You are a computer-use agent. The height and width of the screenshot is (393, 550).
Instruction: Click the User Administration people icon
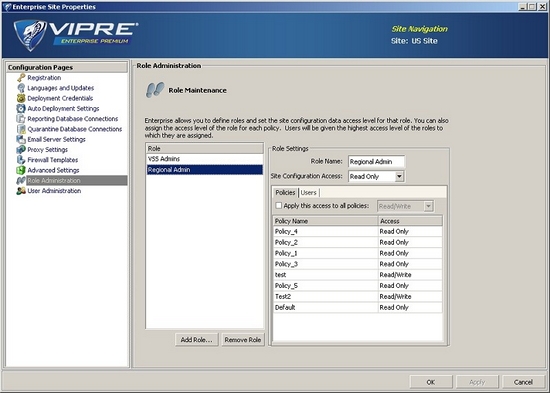coord(21,191)
